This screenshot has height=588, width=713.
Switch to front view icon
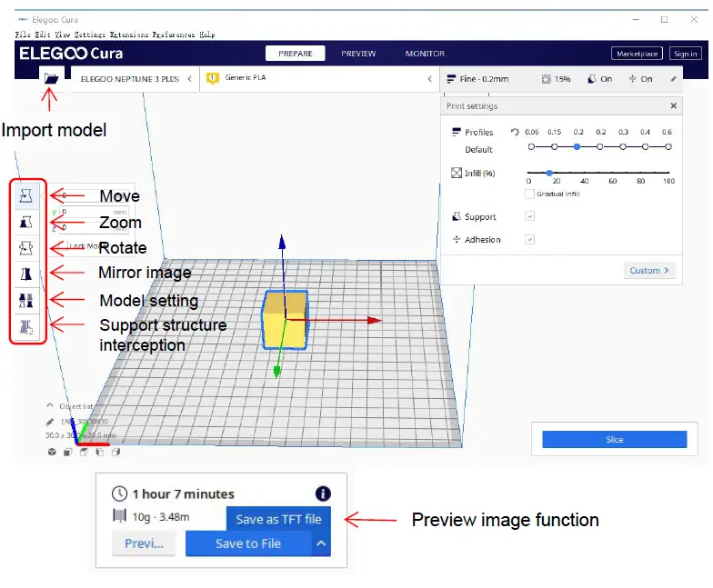point(67,452)
